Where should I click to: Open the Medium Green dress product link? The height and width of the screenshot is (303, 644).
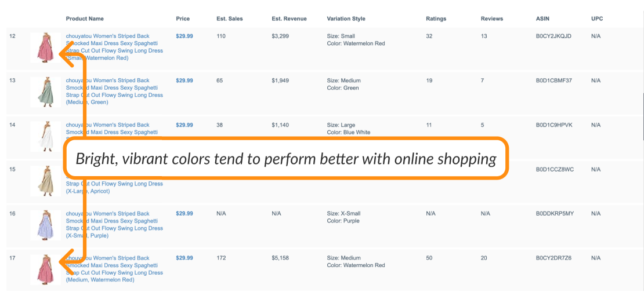[x=114, y=92]
